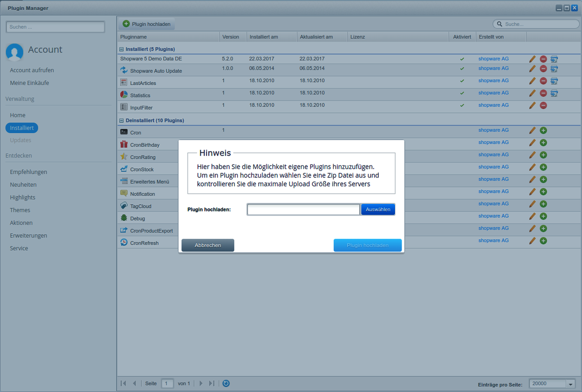Uninstall the Statistics plugin

(543, 93)
